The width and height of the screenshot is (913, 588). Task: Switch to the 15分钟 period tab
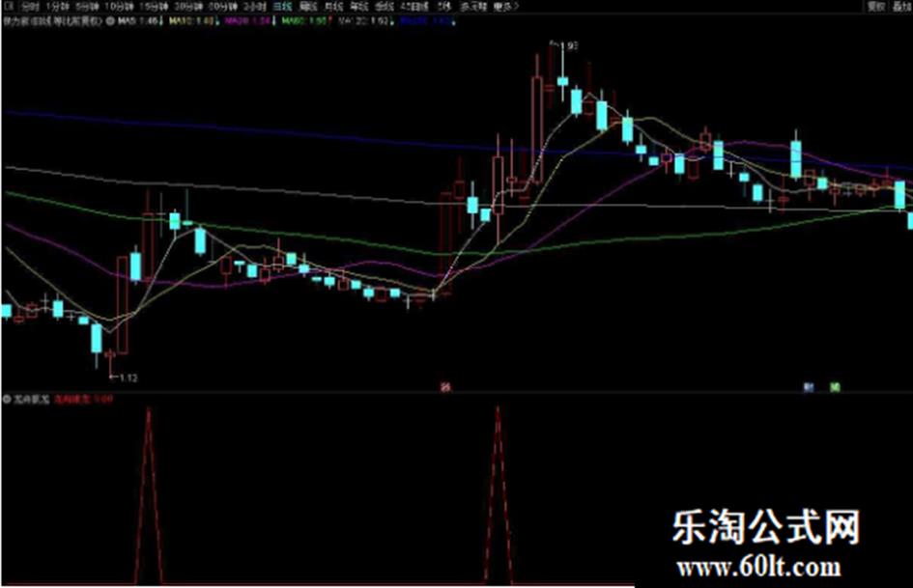(155, 7)
